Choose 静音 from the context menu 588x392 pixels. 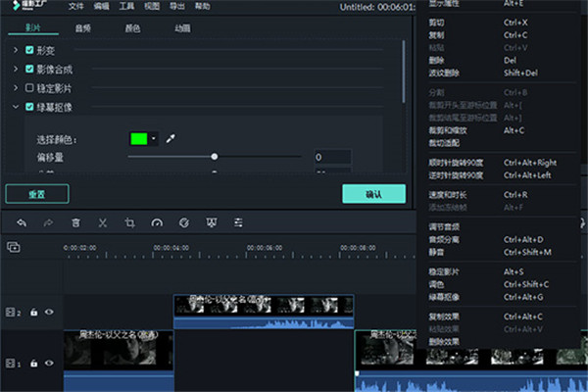click(x=436, y=252)
